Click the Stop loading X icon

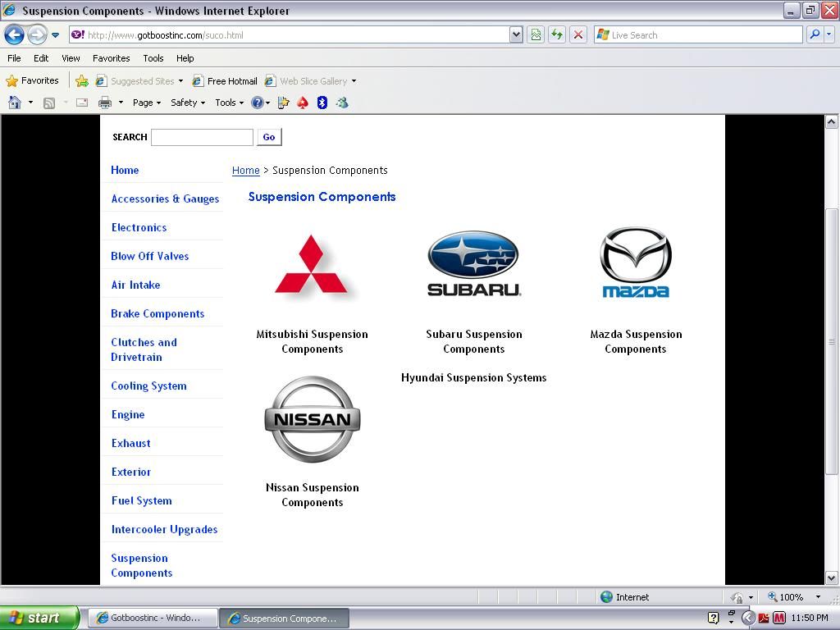click(x=578, y=35)
